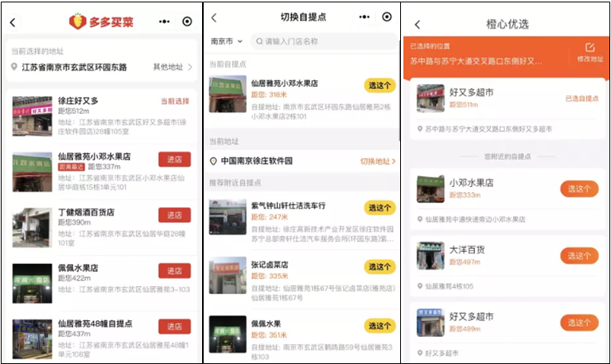Open the more menu in 多多买菜

164,21
